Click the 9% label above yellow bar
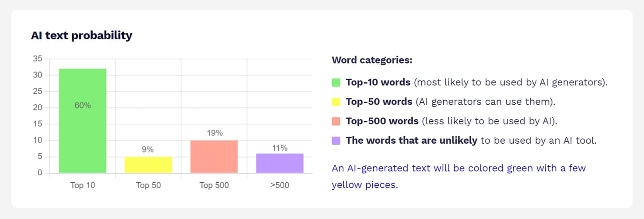The width and height of the screenshot is (644, 219). click(148, 149)
